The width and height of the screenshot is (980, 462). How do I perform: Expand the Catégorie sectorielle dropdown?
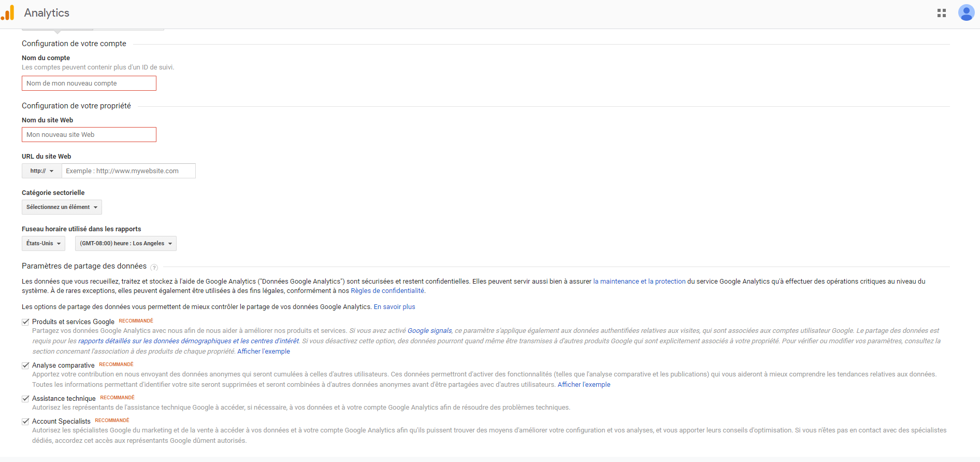pos(62,207)
